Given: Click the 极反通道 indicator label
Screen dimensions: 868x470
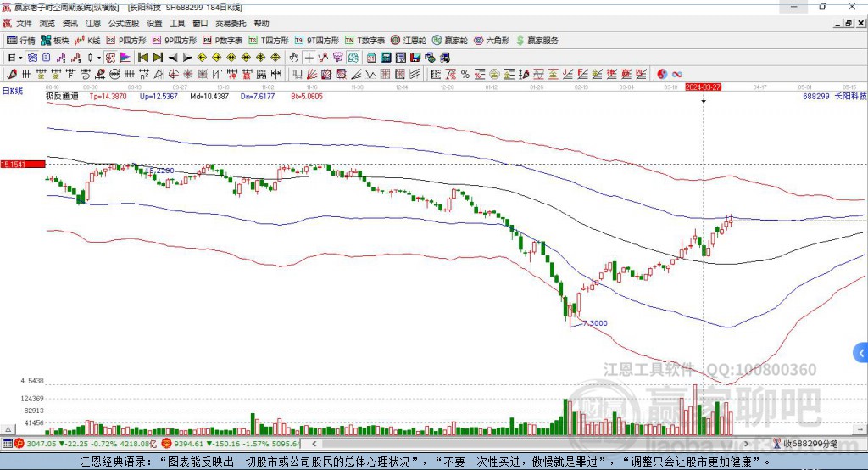Looking at the screenshot, I should (x=62, y=96).
